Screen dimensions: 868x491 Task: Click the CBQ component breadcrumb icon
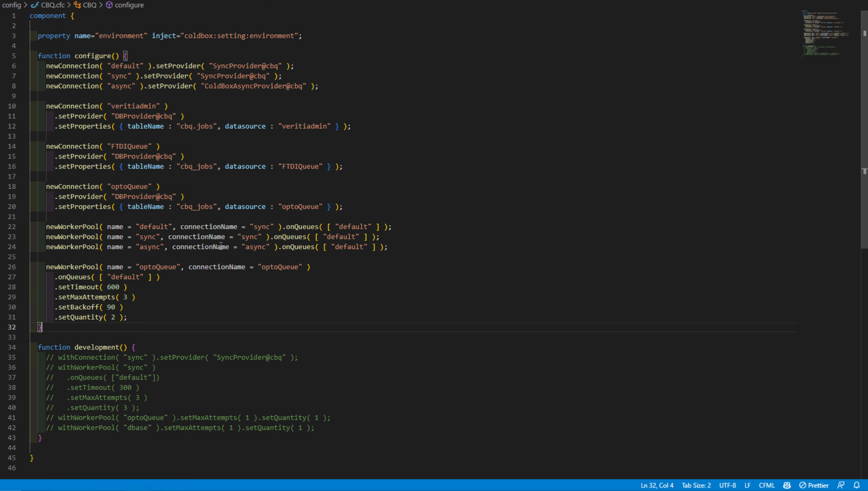[77, 5]
